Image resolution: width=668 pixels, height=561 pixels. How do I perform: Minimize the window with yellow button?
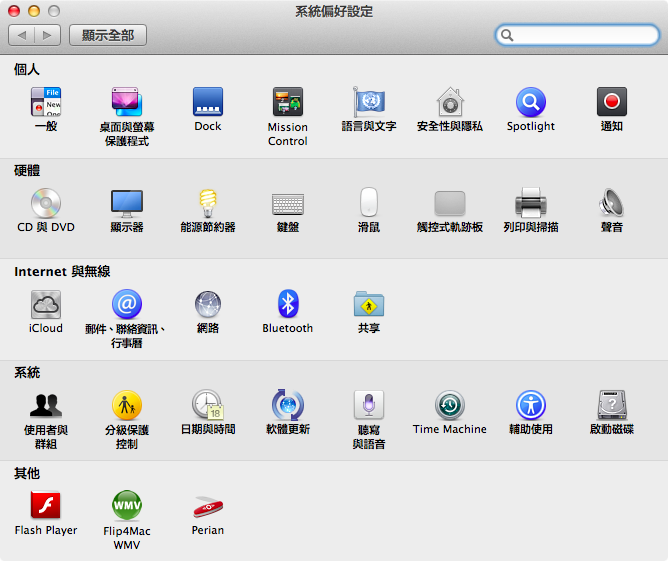pos(34,11)
